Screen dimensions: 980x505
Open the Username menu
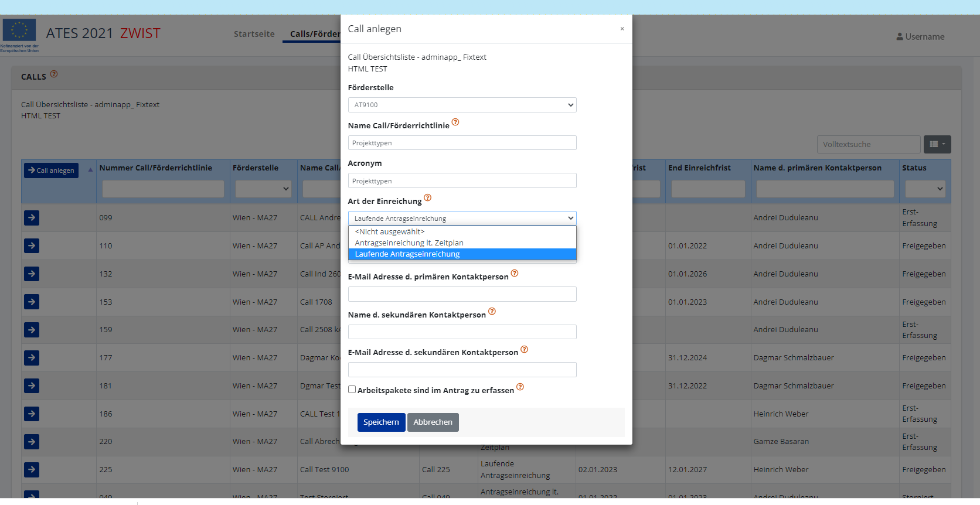[920, 36]
